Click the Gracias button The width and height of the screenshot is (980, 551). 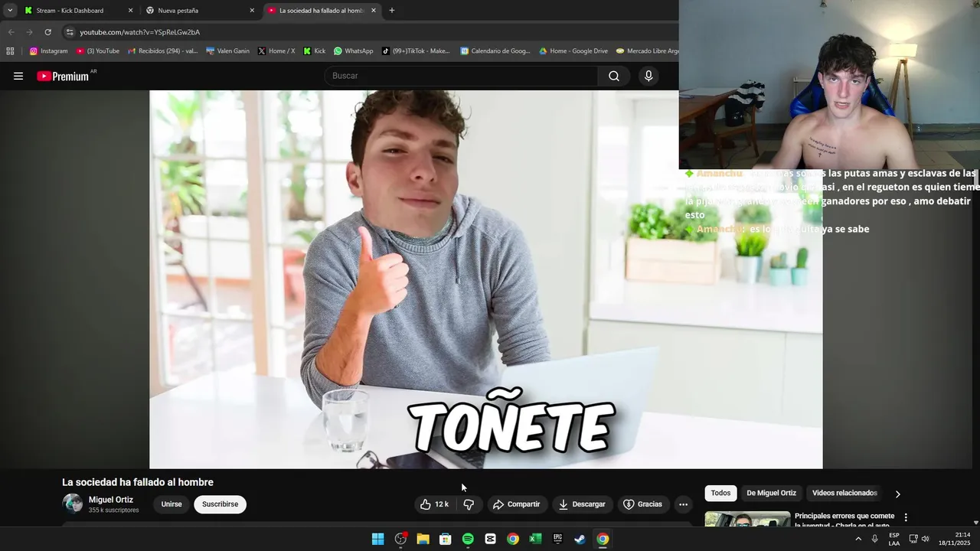point(642,504)
